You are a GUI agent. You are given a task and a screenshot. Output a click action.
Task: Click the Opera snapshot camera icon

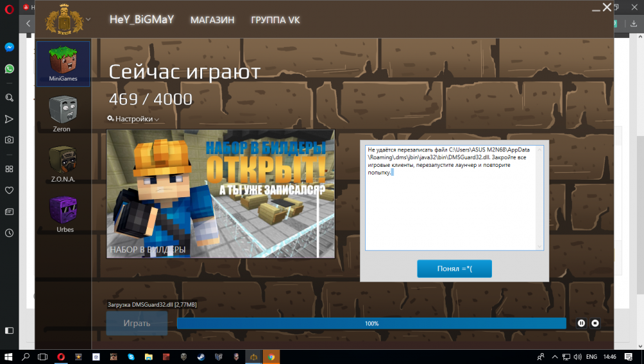pos(10,140)
